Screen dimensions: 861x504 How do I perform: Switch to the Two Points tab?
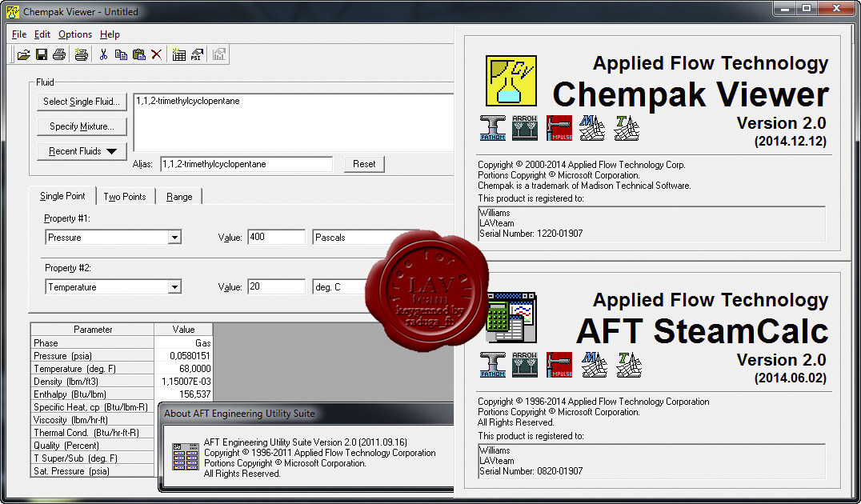[125, 197]
